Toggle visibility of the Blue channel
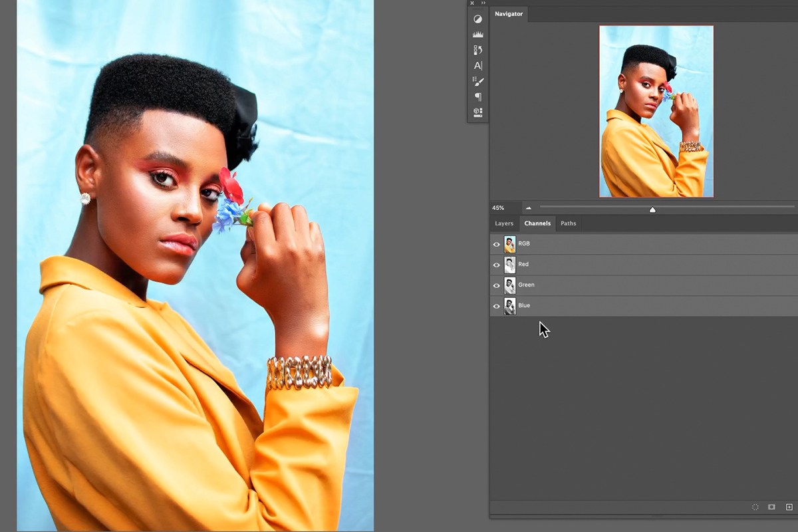The width and height of the screenshot is (798, 532). pyautogui.click(x=496, y=306)
